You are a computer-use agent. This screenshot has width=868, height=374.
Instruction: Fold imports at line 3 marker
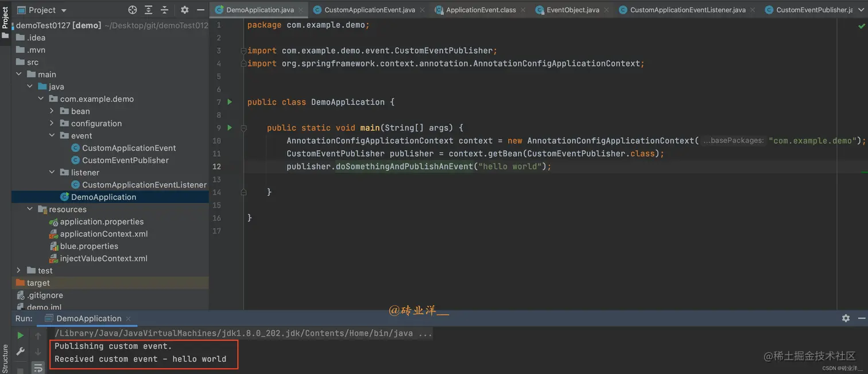click(243, 50)
